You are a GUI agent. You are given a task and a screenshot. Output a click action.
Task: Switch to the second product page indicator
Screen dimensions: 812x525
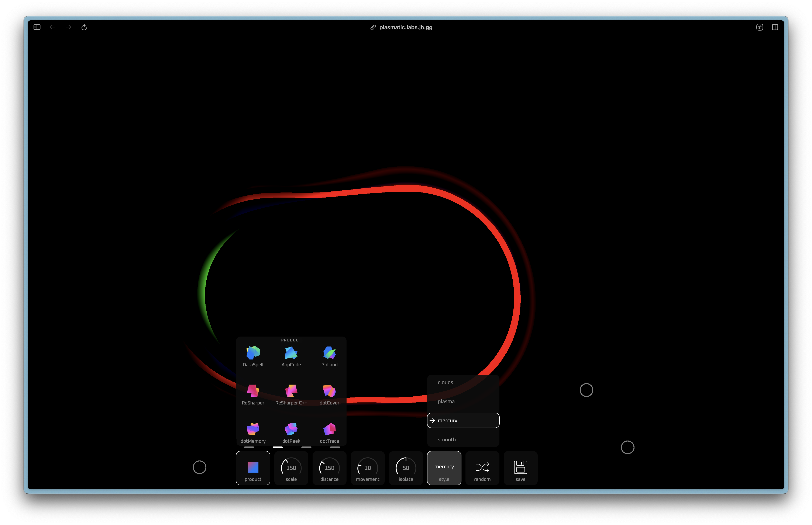point(278,447)
